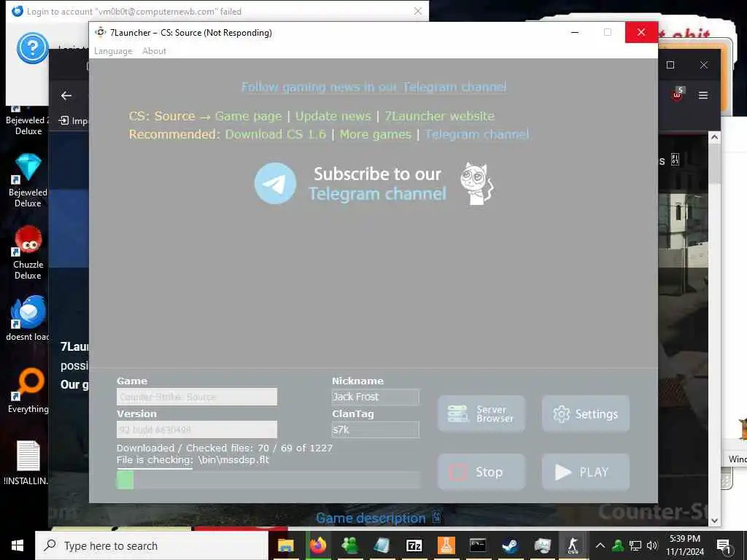Open the browser hamburger menu
The image size is (747, 560).
[x=703, y=96]
